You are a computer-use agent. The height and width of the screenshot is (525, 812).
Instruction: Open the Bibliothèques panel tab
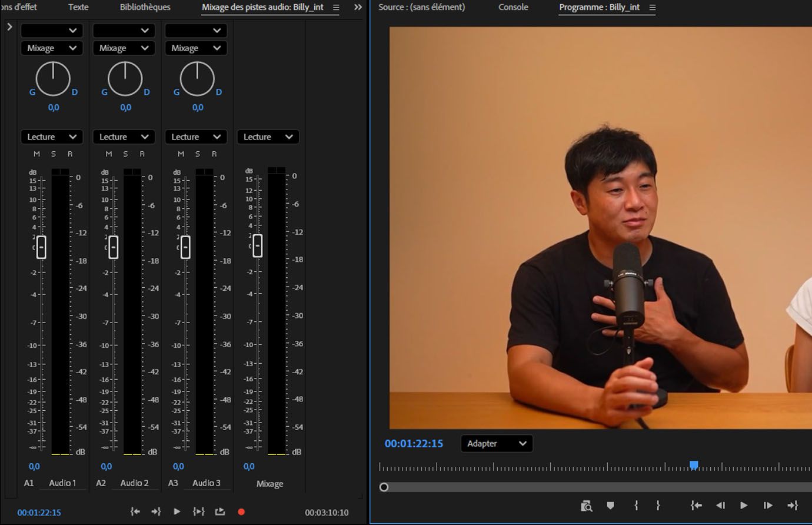(x=144, y=7)
